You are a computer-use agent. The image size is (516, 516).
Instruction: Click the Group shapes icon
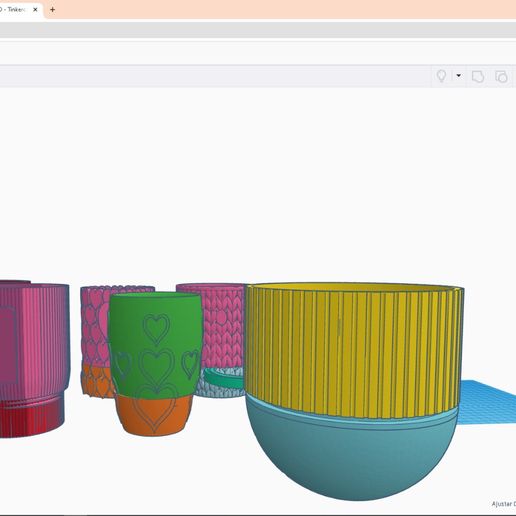click(478, 76)
